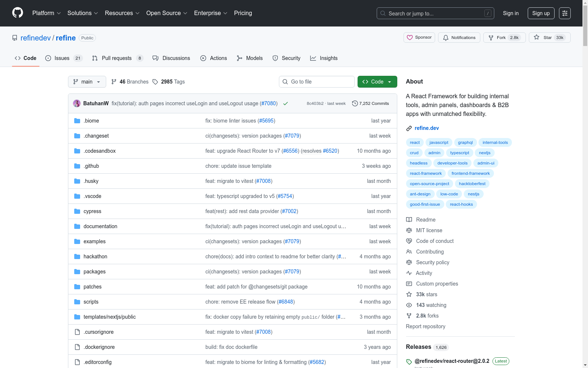588x368 pixels.
Task: Expand the Enterprise menu
Action: click(211, 13)
